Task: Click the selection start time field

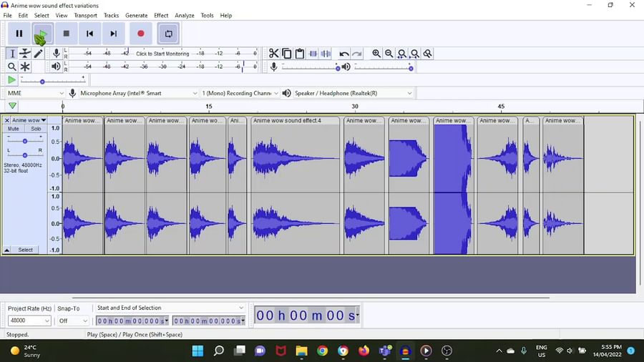Action: pyautogui.click(x=132, y=321)
